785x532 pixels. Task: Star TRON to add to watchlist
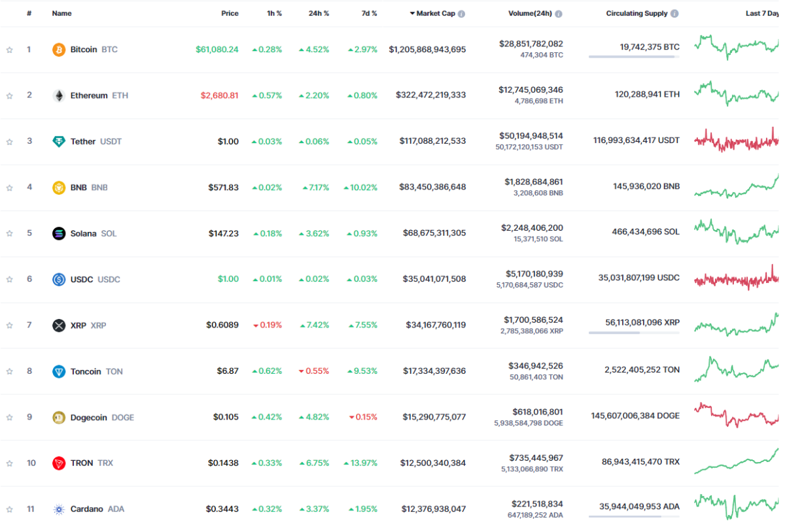9,463
